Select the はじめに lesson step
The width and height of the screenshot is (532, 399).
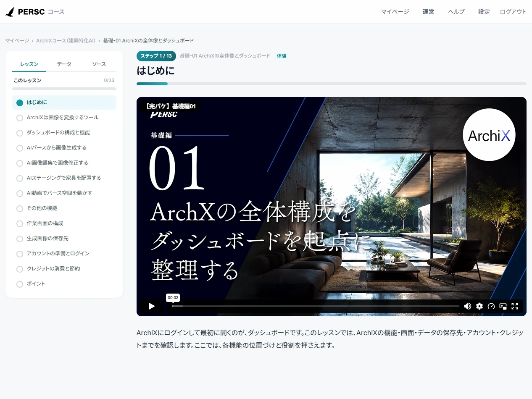point(64,102)
